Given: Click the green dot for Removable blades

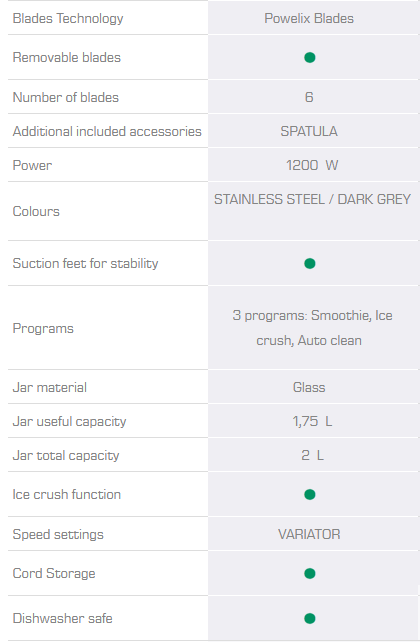Looking at the screenshot, I should click(x=309, y=58).
